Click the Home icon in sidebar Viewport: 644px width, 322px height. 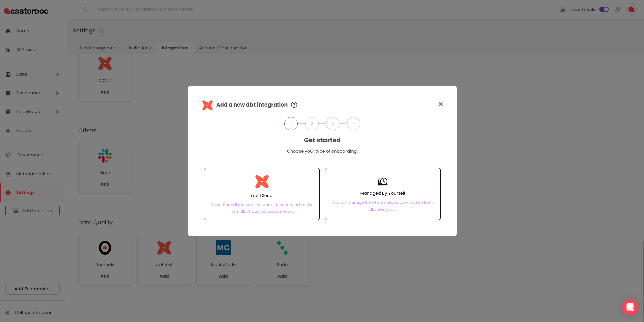point(8,31)
